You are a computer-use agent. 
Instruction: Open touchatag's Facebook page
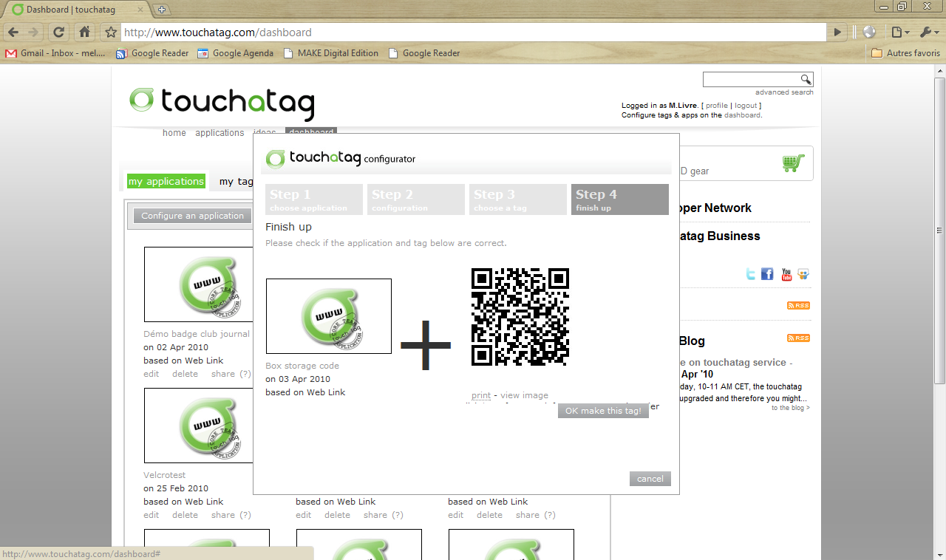767,274
